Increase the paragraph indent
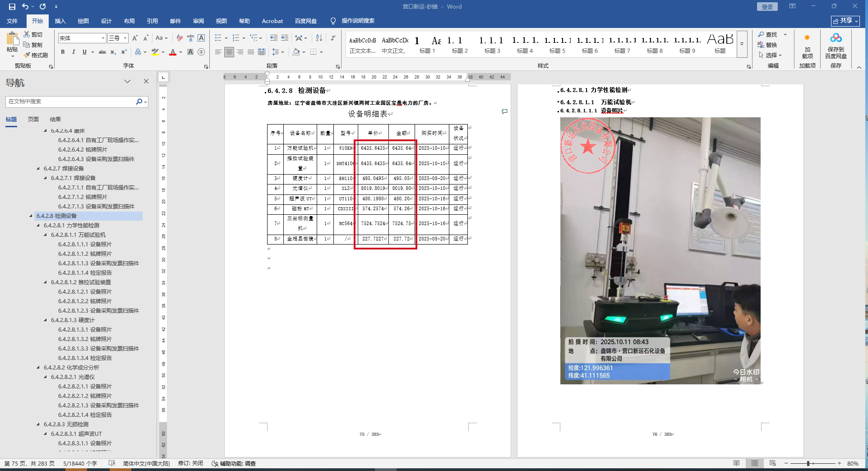This screenshot has height=471, width=868. [x=285, y=38]
